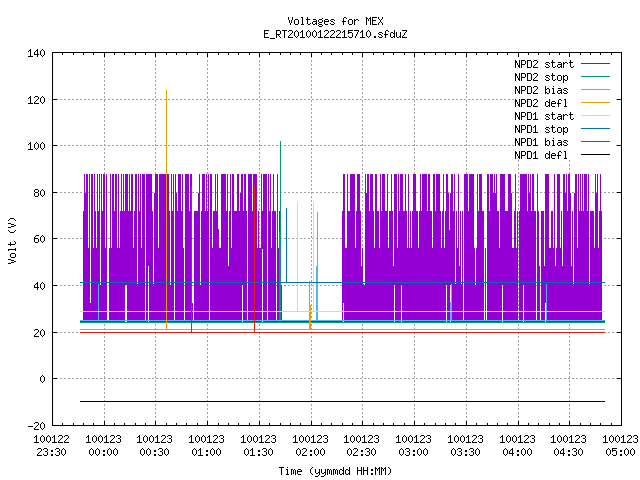Click the yellow NPD1 start legend line
This screenshot has width=640, height=480.
click(595, 116)
